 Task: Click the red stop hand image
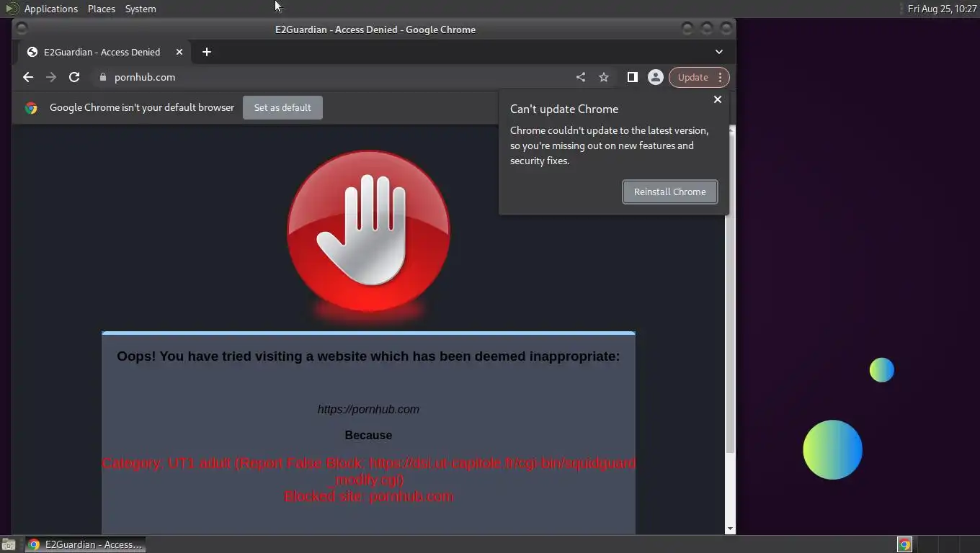(368, 231)
